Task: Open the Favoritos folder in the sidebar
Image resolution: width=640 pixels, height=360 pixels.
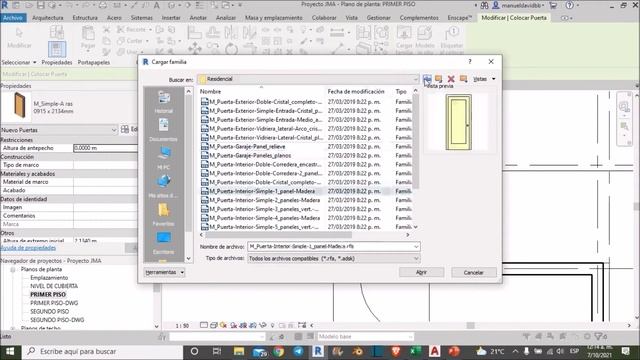Action: [x=164, y=215]
